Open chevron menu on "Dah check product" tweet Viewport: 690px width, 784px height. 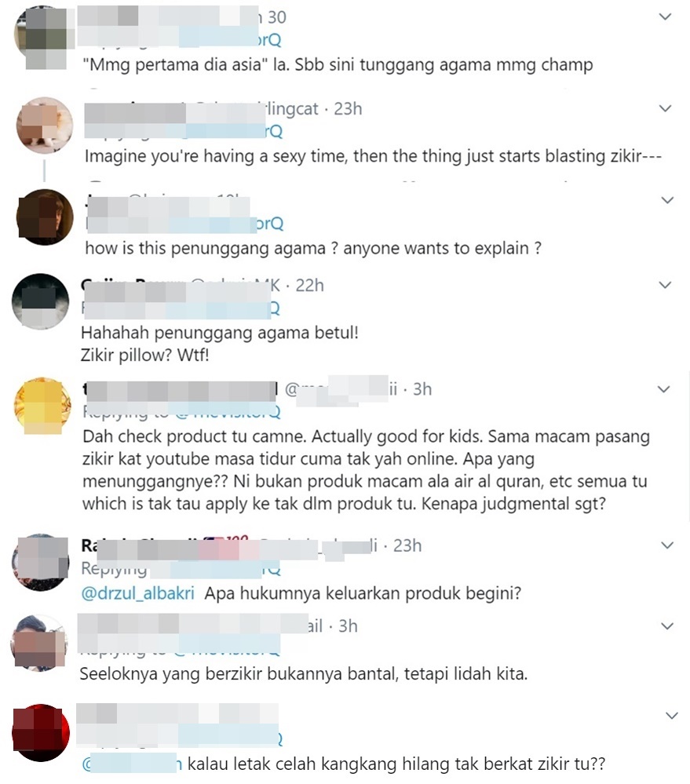pyautogui.click(x=663, y=389)
